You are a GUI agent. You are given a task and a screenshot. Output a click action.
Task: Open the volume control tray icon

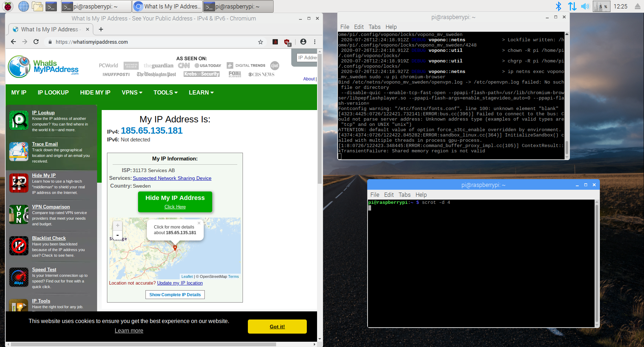pos(585,6)
